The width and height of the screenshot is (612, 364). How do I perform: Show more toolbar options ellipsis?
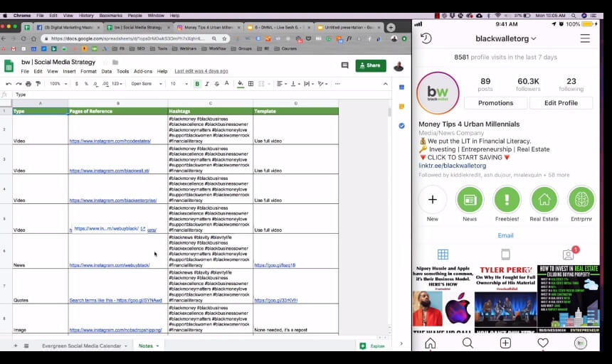coord(337,84)
